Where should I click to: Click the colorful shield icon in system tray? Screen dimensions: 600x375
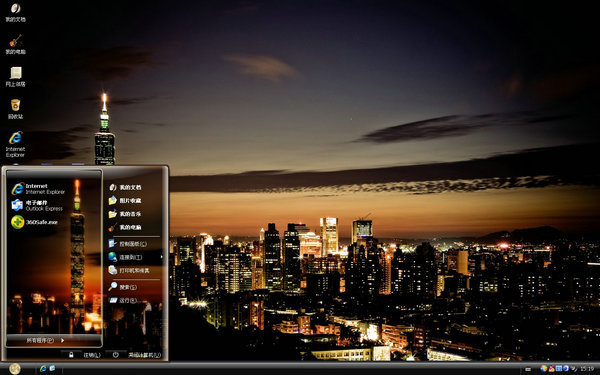[543, 368]
